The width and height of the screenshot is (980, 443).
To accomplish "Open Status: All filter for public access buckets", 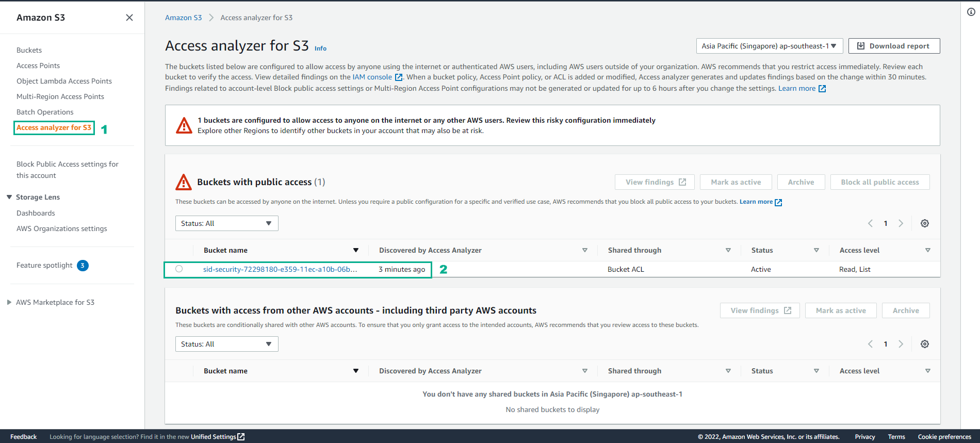I will point(227,223).
